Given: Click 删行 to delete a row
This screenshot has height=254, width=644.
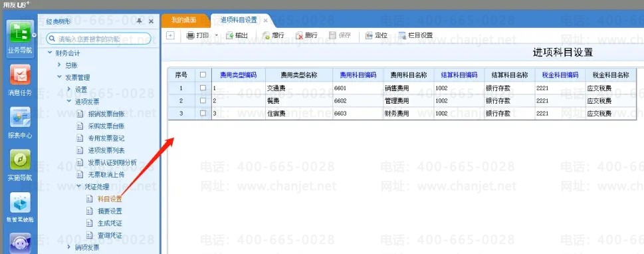Looking at the screenshot, I should [x=306, y=35].
